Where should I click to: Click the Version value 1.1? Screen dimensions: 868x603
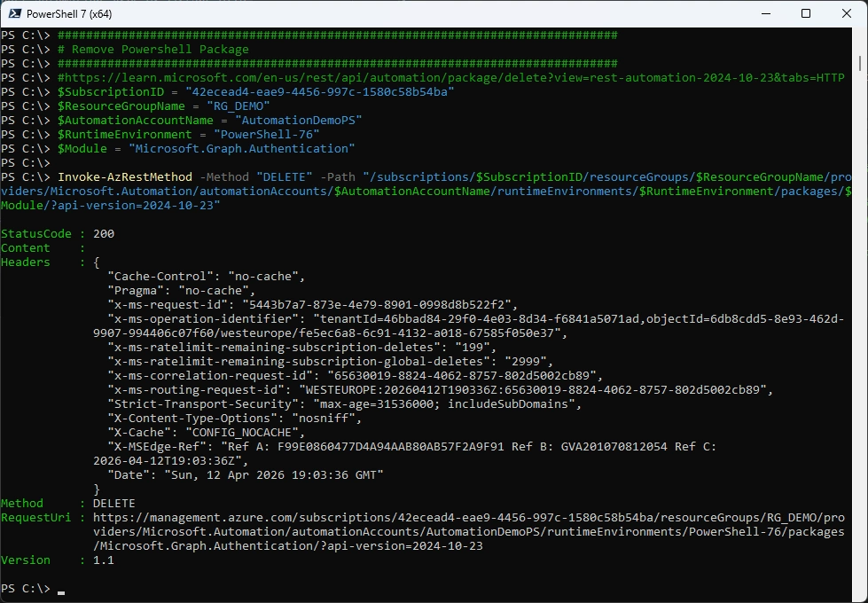point(104,560)
